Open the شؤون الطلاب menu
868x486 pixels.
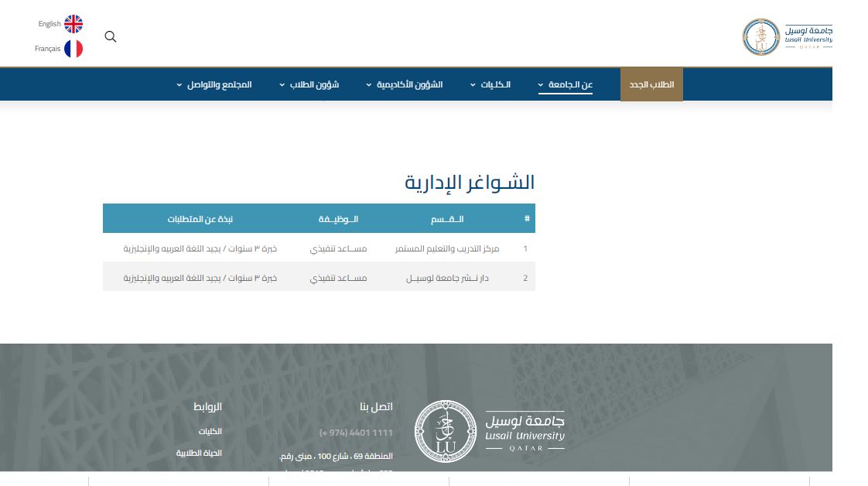coord(314,84)
